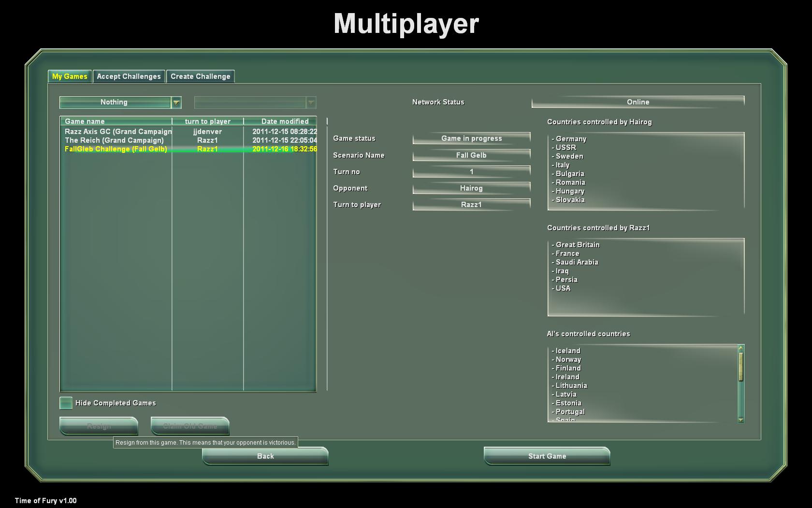Select Germany in Hairog's countries list

coord(569,139)
